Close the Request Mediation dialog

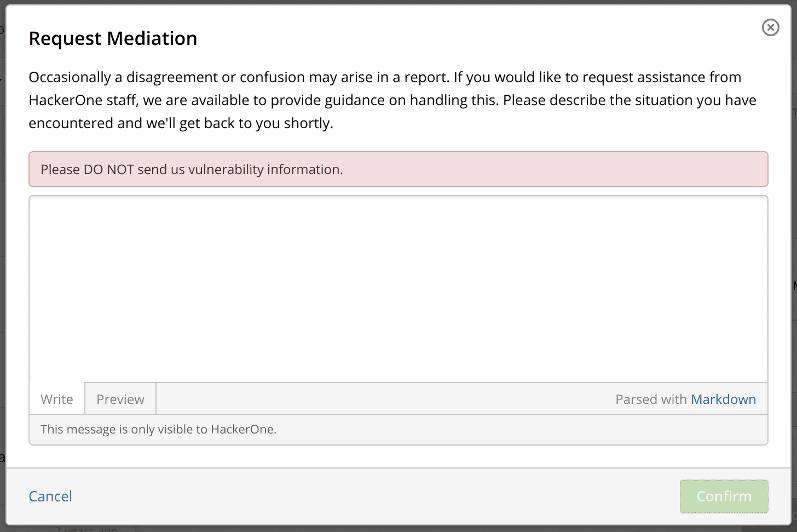(770, 27)
